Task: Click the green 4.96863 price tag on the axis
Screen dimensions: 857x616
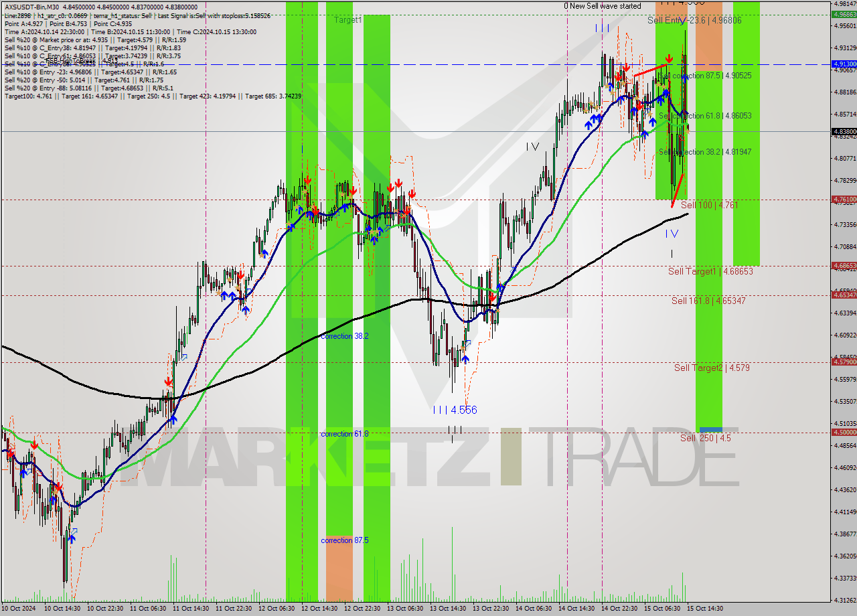Action: tap(844, 13)
